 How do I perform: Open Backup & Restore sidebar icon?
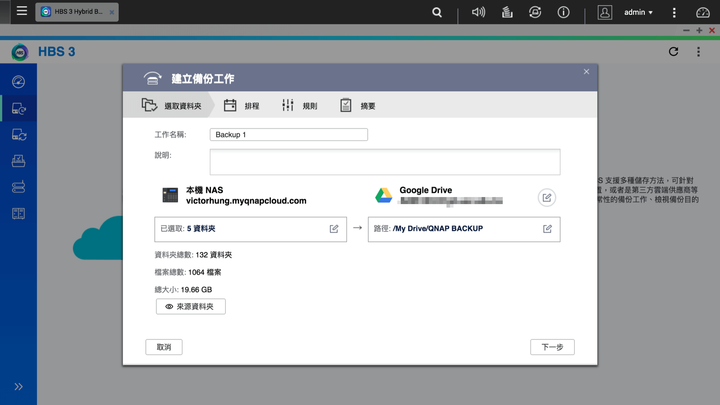[18, 108]
